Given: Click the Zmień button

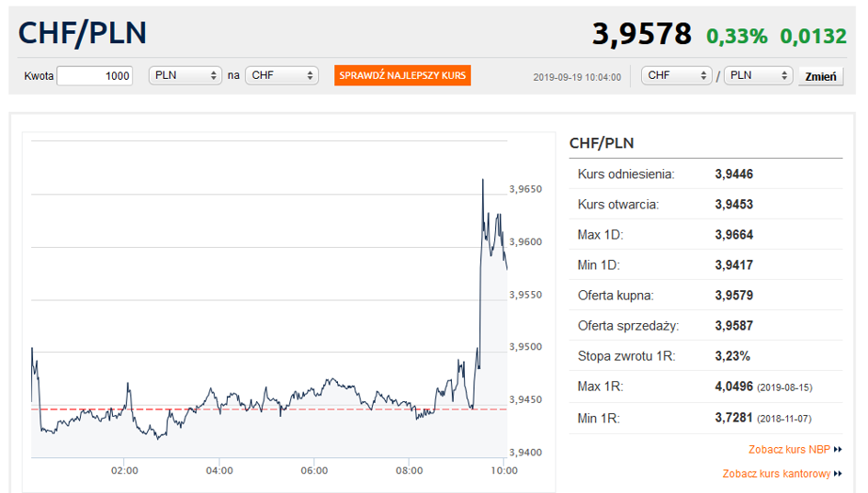Looking at the screenshot, I should coord(821,76).
